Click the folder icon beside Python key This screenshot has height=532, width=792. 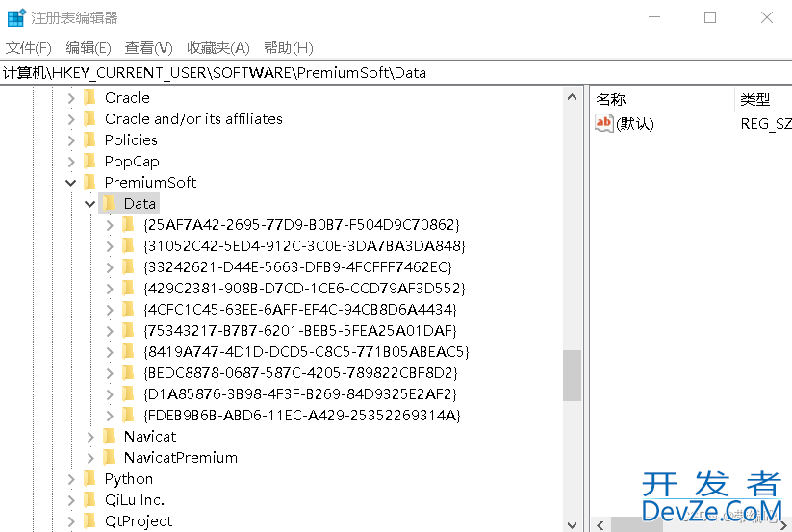[89, 478]
